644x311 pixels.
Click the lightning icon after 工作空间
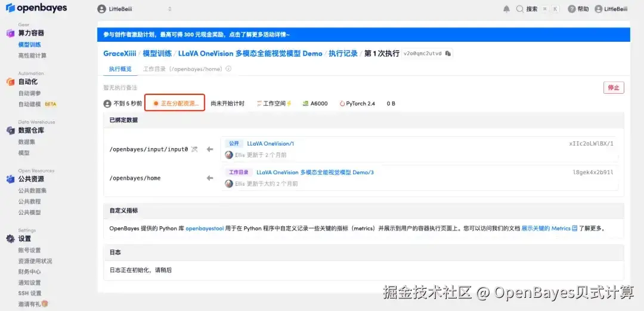click(x=289, y=104)
